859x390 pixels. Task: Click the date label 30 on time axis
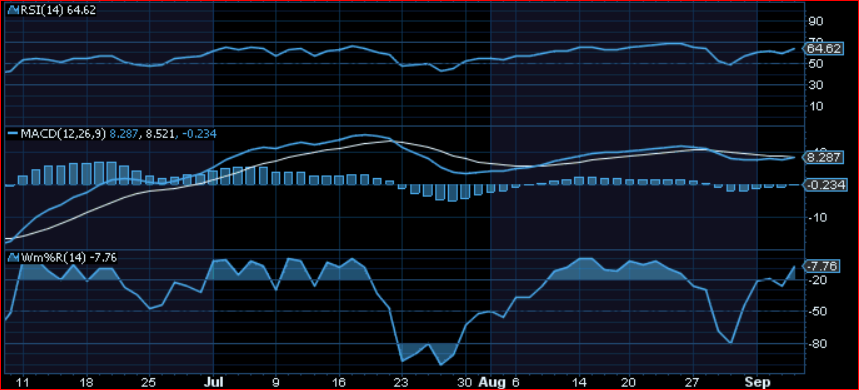[x=466, y=381]
